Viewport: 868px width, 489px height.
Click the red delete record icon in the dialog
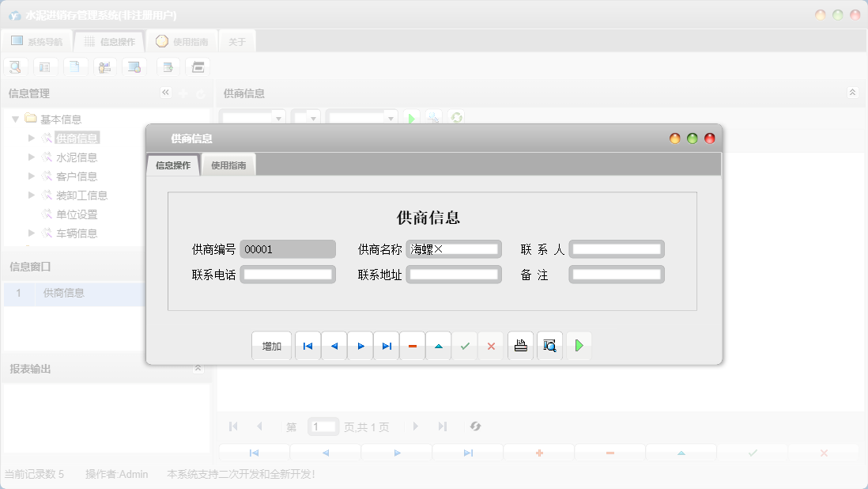412,345
